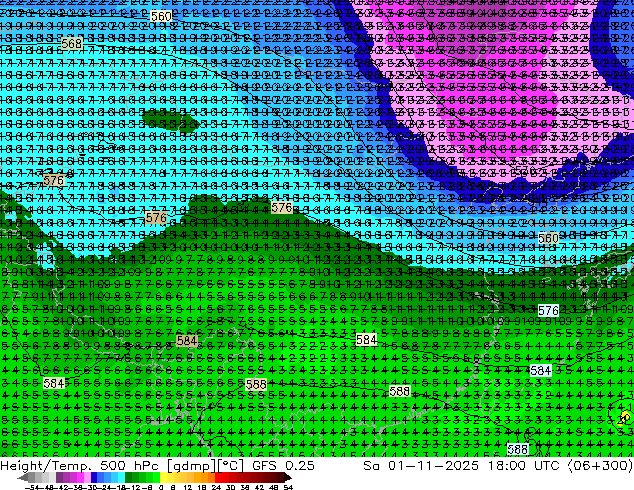Image resolution: width=634 pixels, height=490 pixels.
Task: Click the yellow warm spot on the map edge
Action: click(x=624, y=418)
